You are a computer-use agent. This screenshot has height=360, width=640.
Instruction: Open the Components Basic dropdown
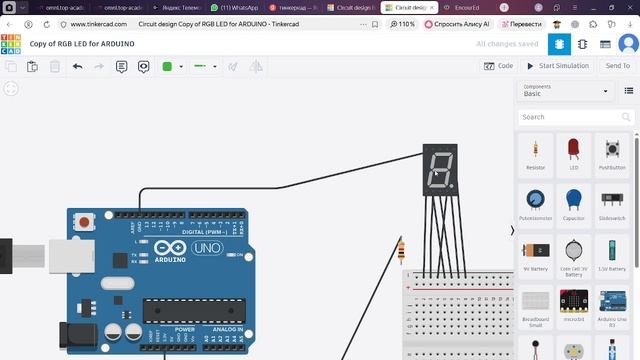[566, 91]
